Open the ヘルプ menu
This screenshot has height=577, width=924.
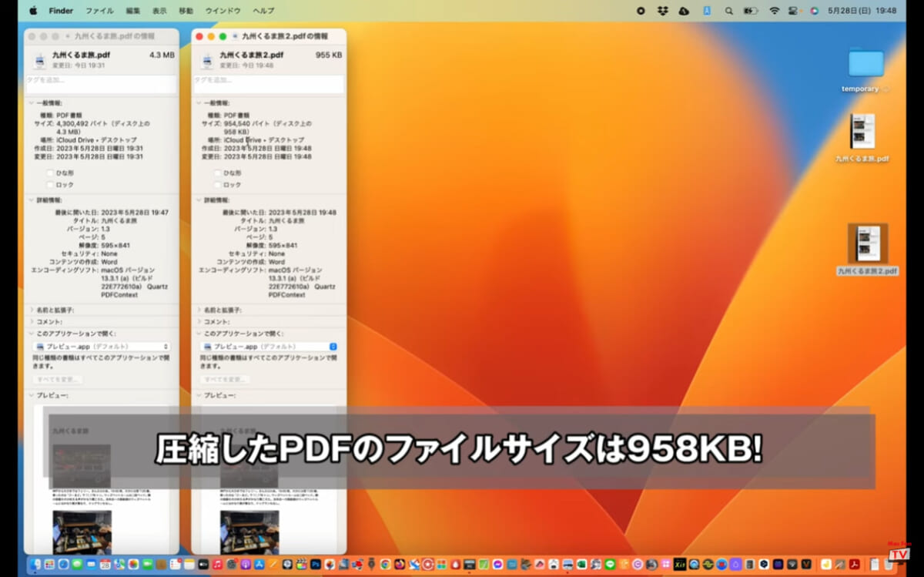click(x=263, y=11)
